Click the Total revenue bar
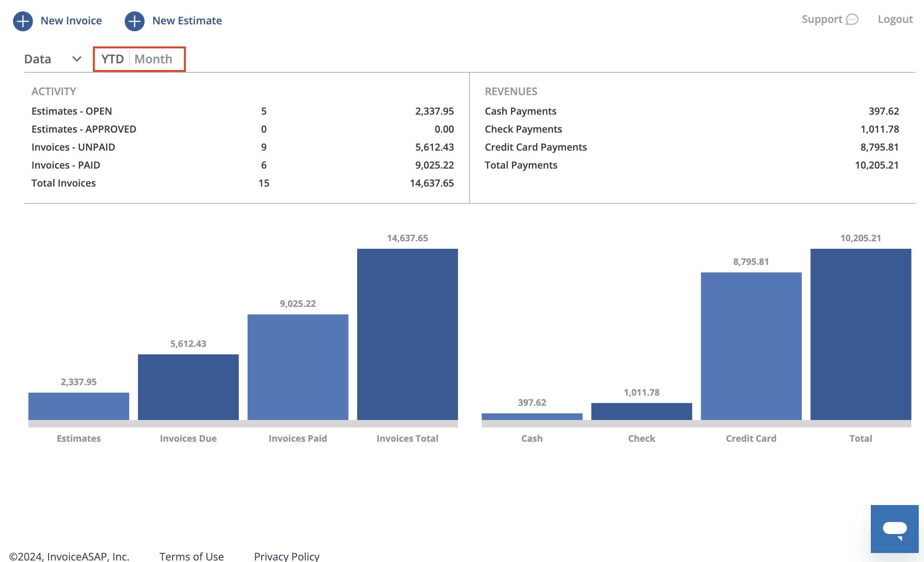 click(861, 334)
